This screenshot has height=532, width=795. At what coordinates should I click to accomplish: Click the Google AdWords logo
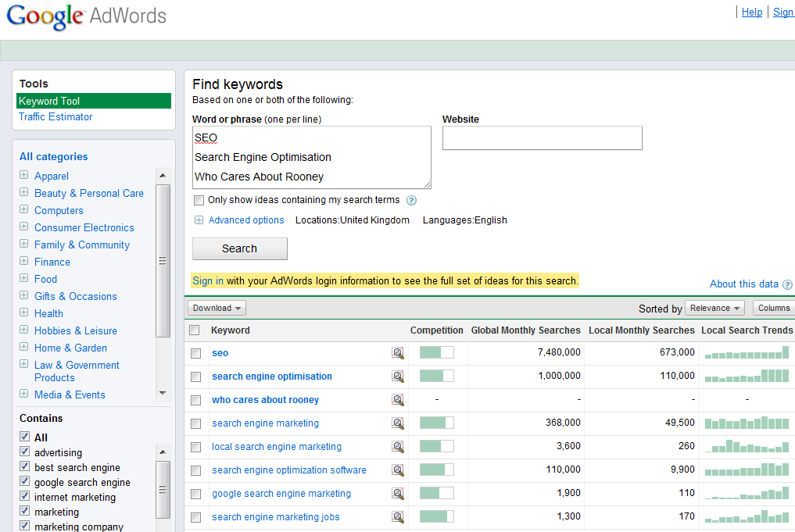(x=86, y=17)
